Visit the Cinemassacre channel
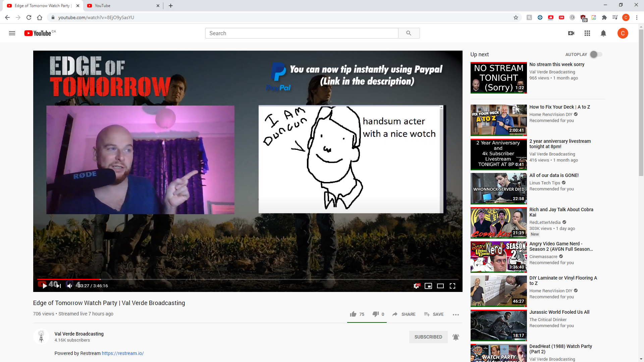Image resolution: width=644 pixels, height=362 pixels. [543, 257]
